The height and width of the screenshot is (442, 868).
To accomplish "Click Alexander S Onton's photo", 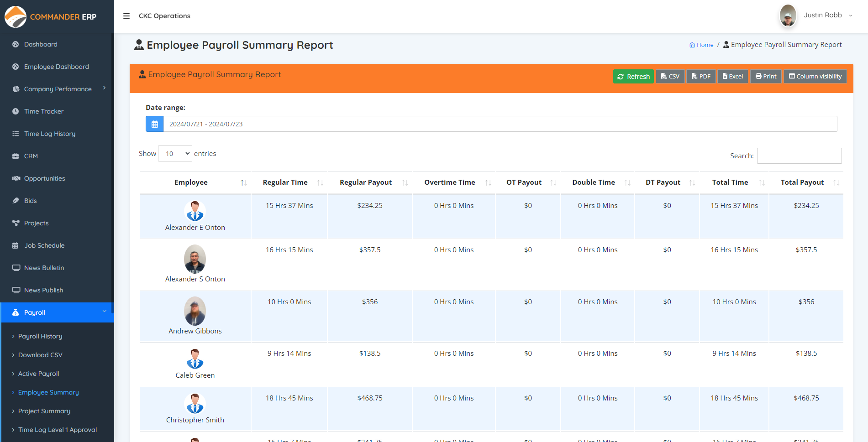I will coord(195,259).
